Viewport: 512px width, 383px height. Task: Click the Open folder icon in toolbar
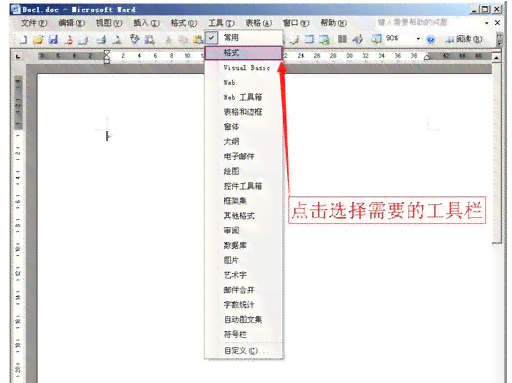(x=38, y=40)
